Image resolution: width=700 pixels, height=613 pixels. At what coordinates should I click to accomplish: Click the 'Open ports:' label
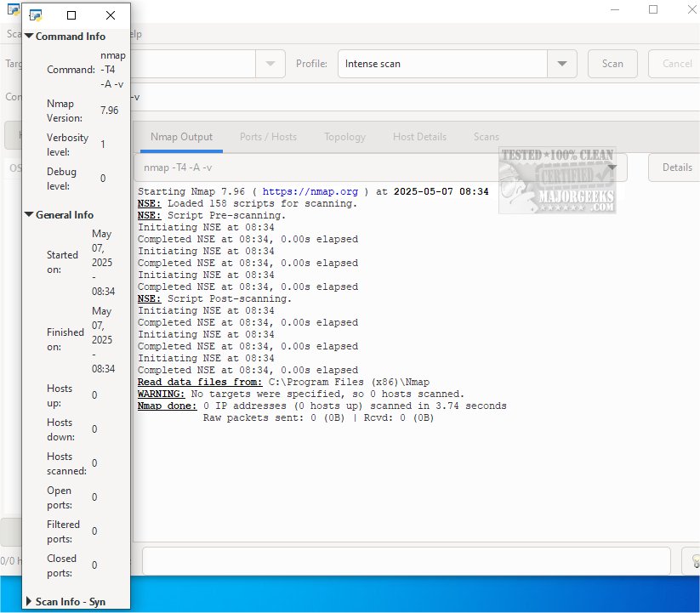tap(60, 497)
